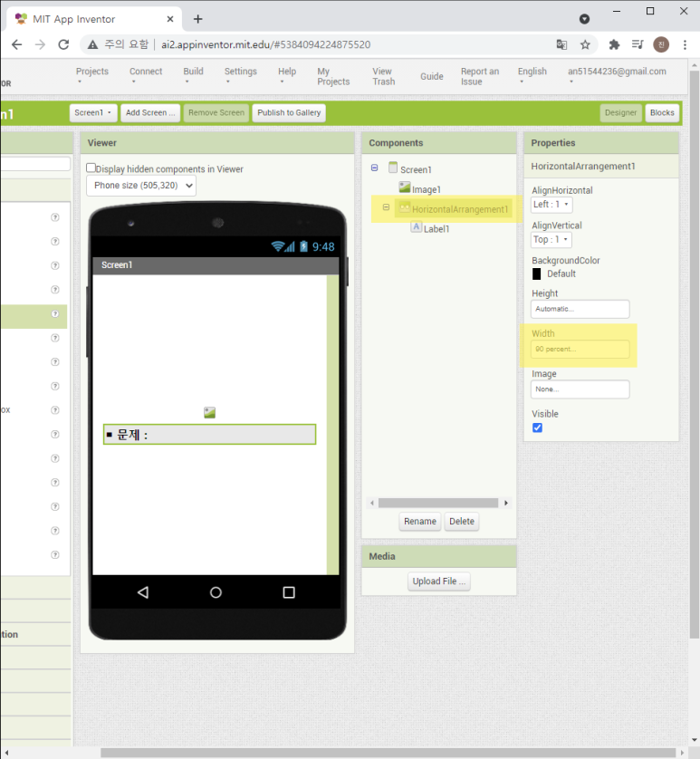Click the Components panel horizontal scrollbar
Screen dimensions: 700x759
point(438,503)
